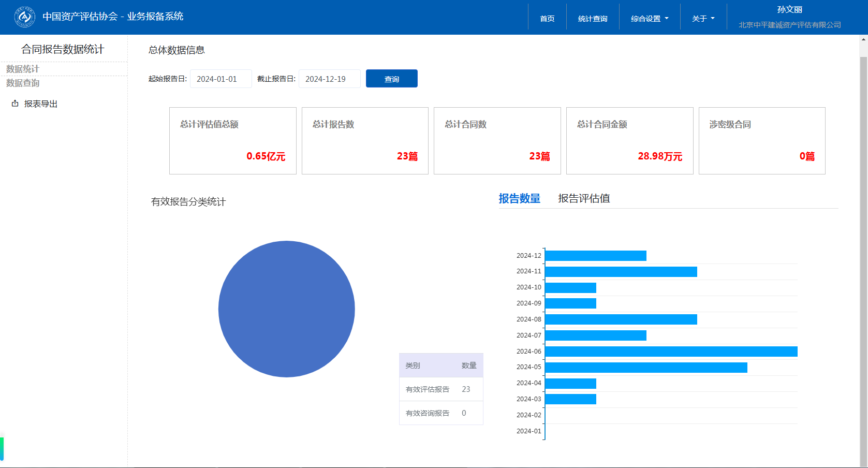This screenshot has height=468, width=868.
Task: Select the 报告数量 tab
Action: 519,198
